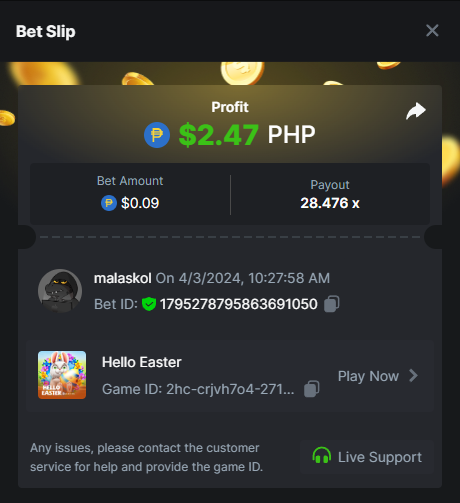Click the Play Now link
Viewport: 460px width, 503px height.
click(368, 376)
